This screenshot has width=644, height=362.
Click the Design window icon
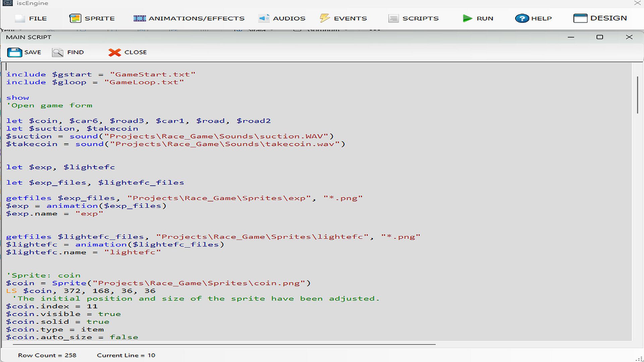point(580,18)
